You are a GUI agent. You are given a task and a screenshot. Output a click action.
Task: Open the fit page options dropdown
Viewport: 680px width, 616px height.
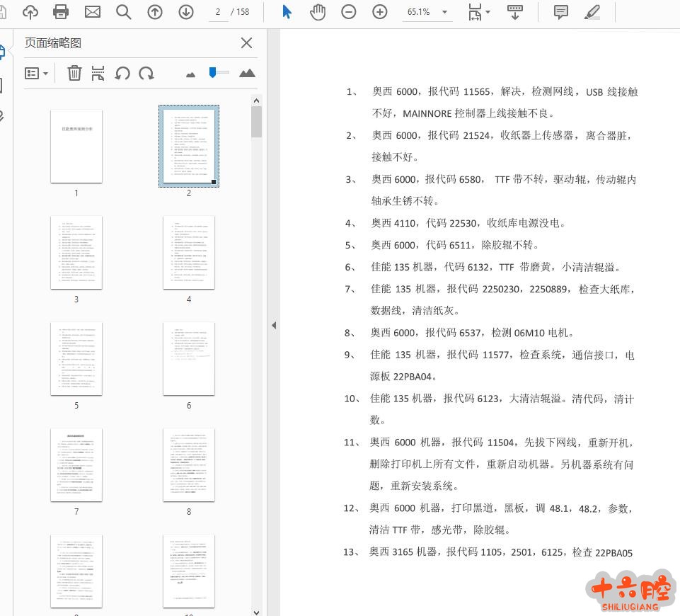pos(479,12)
